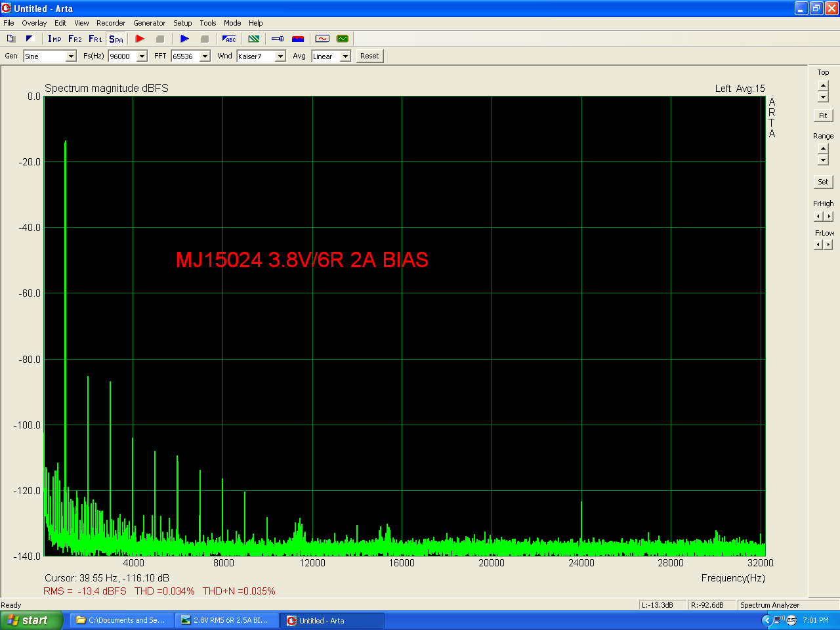Open the Mode menu
This screenshot has height=630, width=840.
232,23
